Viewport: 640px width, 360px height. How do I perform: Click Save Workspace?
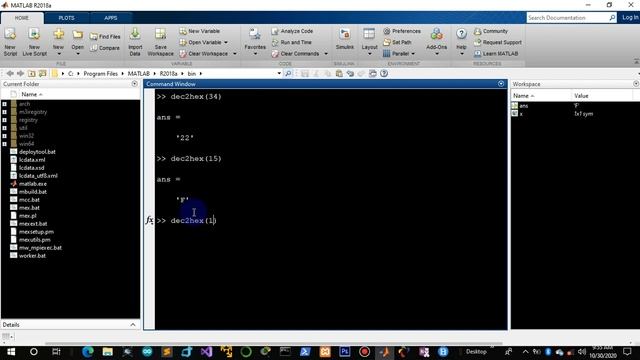[x=160, y=42]
